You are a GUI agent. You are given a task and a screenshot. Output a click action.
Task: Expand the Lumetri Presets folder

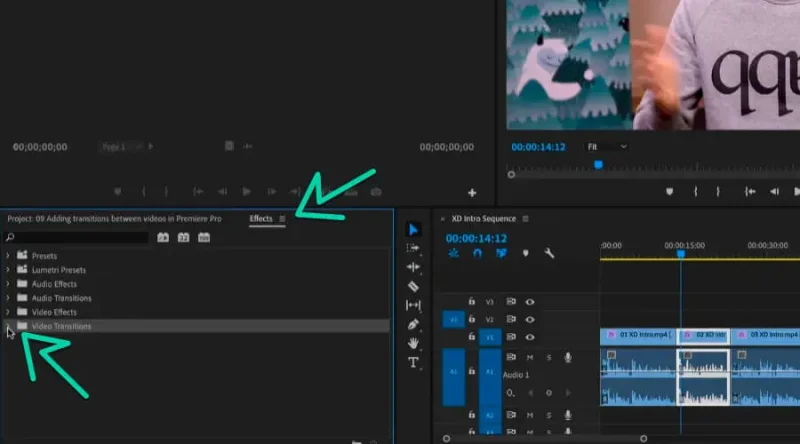coord(8,269)
